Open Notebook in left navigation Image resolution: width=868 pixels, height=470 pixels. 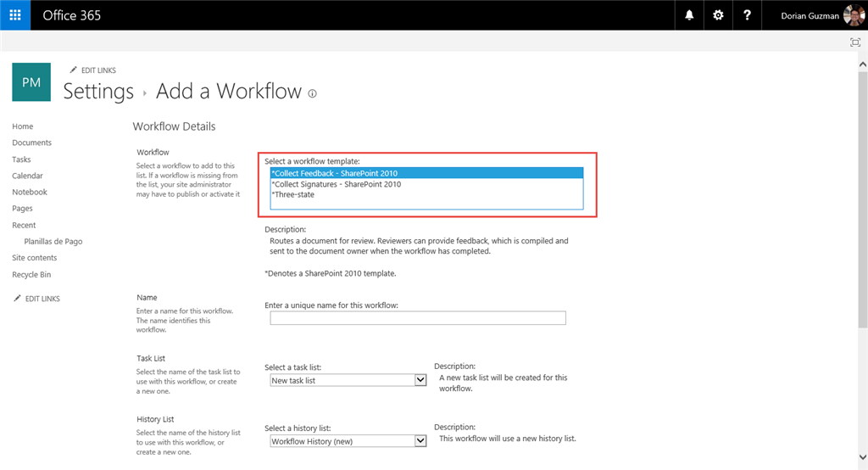pyautogui.click(x=30, y=192)
